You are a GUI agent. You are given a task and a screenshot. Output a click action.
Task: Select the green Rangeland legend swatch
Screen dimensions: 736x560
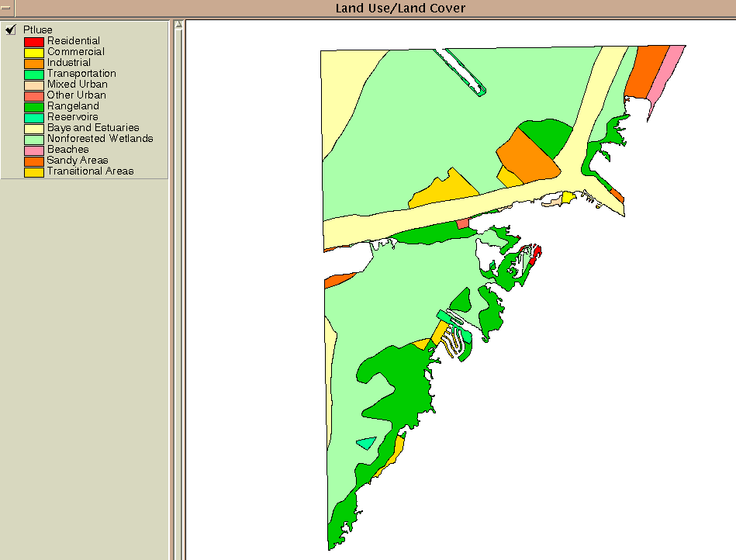[33, 106]
